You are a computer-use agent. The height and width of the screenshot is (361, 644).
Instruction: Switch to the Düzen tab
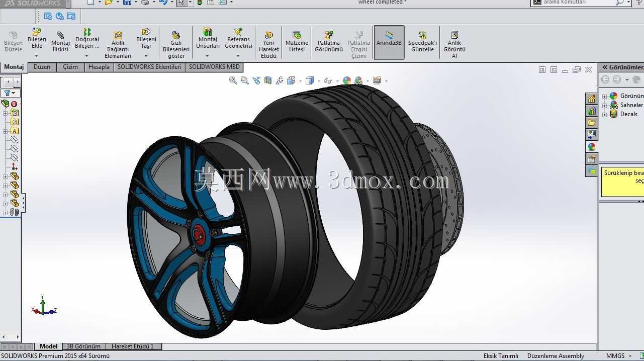(42, 67)
